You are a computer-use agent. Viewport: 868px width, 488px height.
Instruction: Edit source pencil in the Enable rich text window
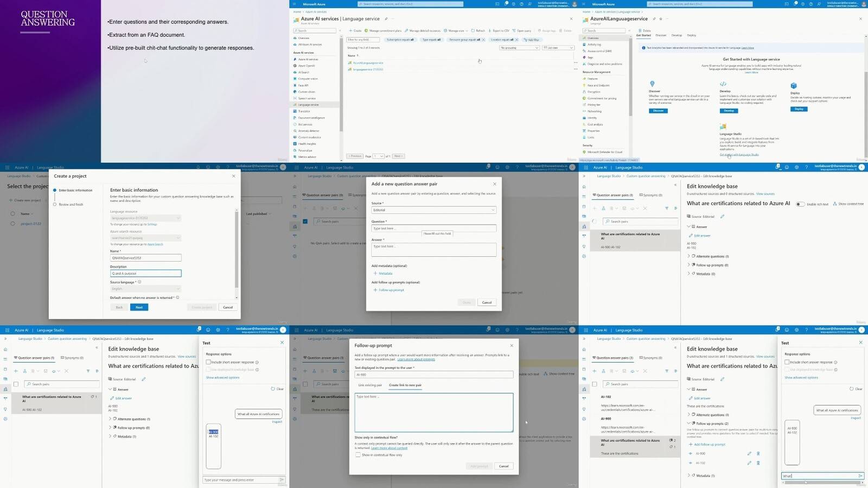722,217
